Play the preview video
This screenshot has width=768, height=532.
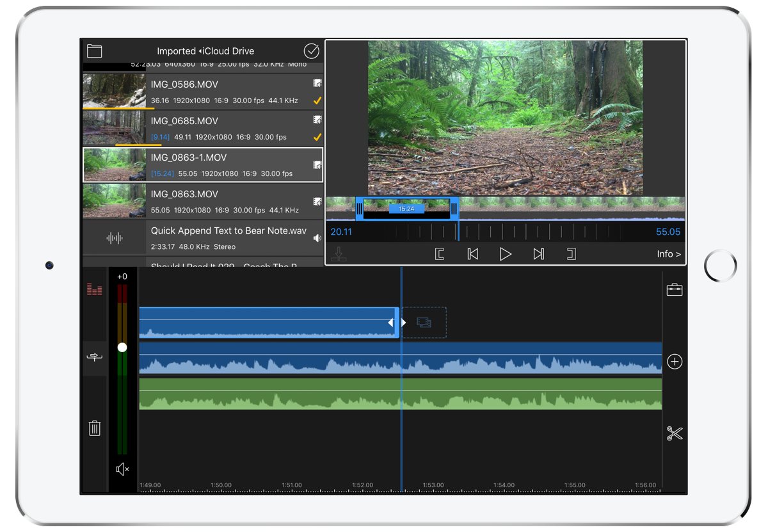point(506,254)
